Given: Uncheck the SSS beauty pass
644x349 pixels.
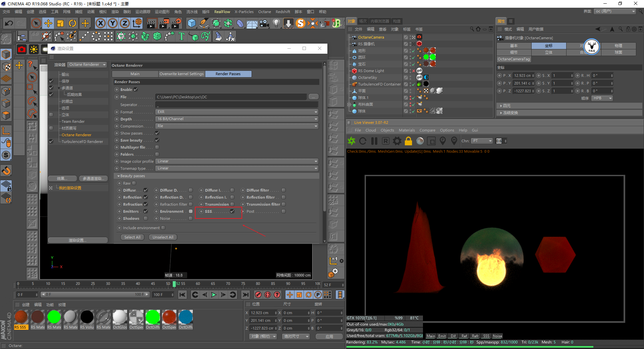Looking at the screenshot, I should coord(232,211).
